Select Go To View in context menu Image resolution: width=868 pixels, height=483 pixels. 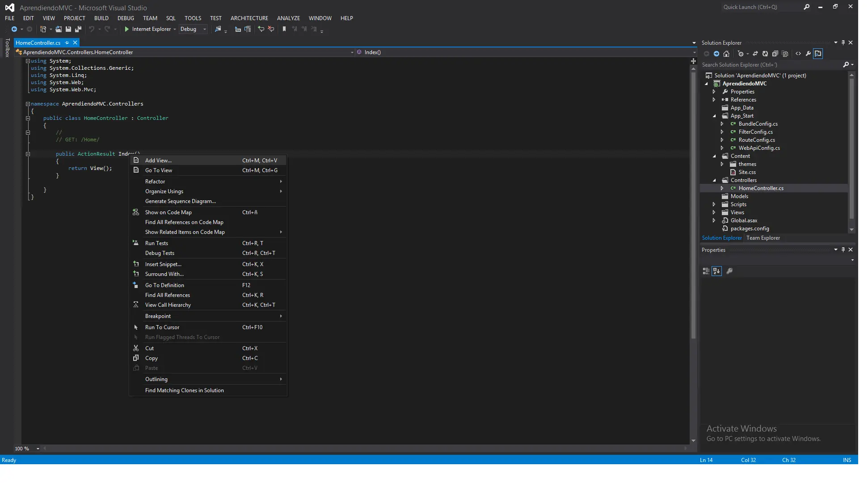tap(208, 170)
